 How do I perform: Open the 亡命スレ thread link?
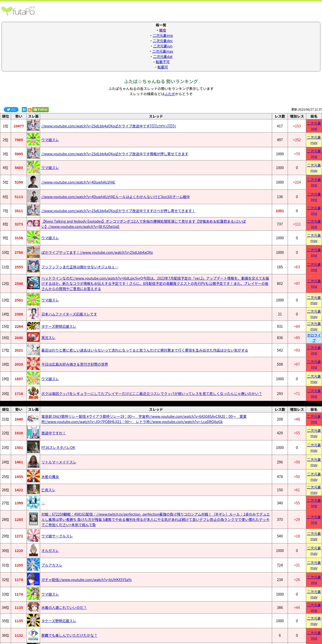48,490
